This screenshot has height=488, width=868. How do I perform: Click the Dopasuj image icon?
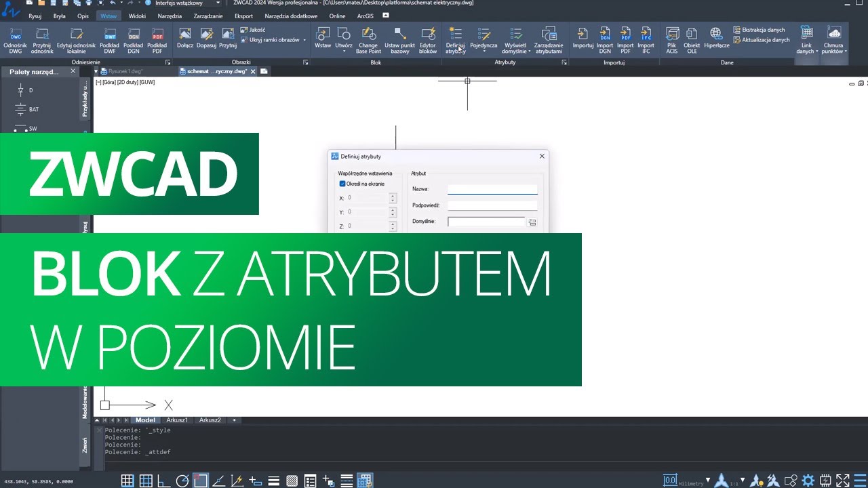[x=207, y=37]
